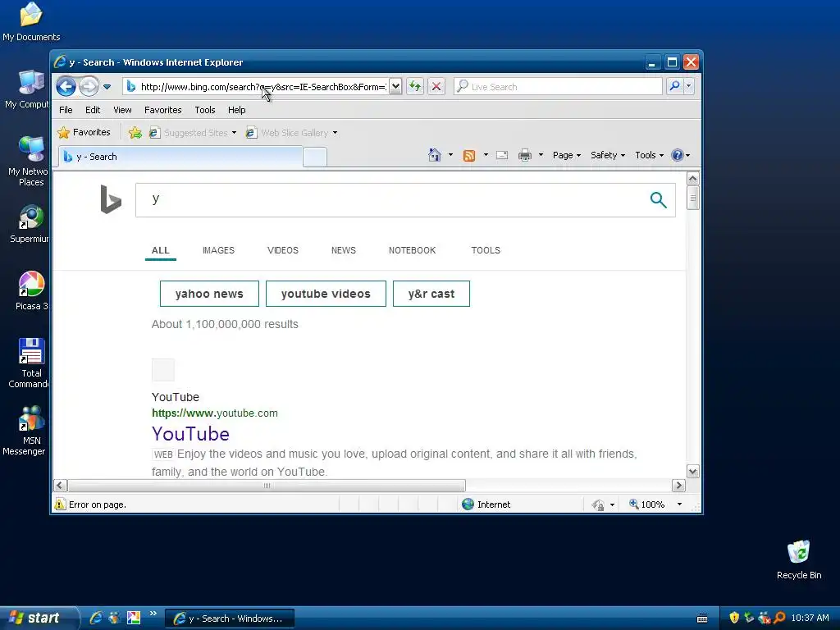Open the Safety command bar menu
The width and height of the screenshot is (840, 630).
coord(608,155)
